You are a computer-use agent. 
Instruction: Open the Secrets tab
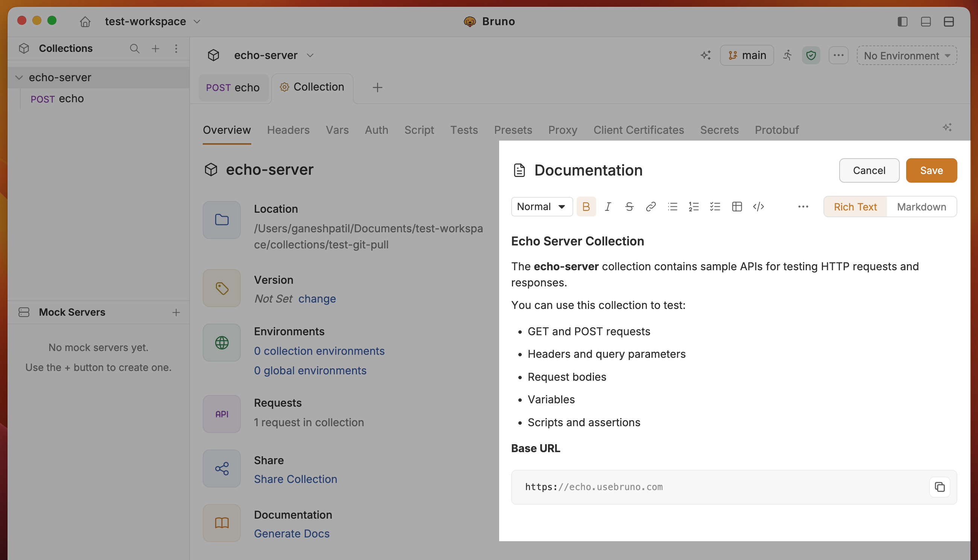coord(719,130)
